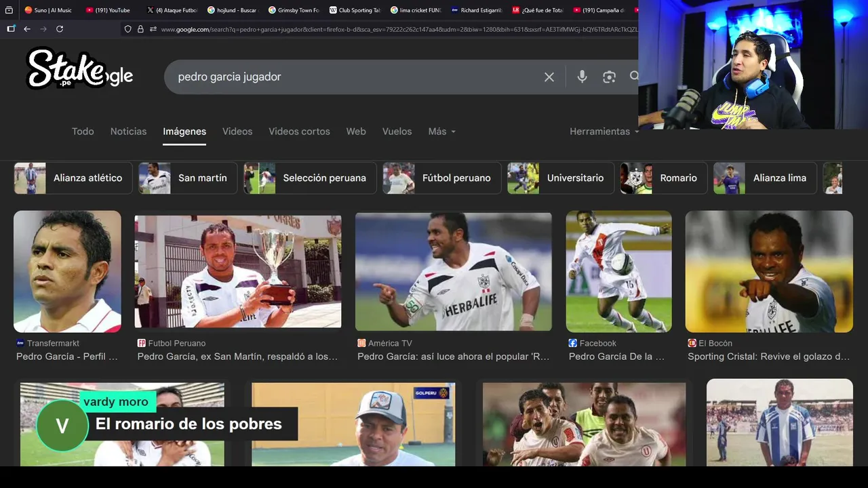
Task: Switch to the lima cricket Google tab
Action: click(415, 10)
